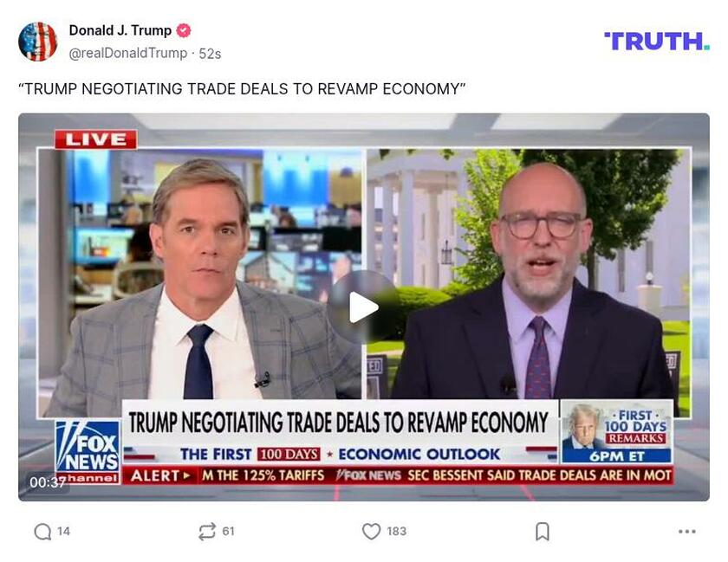Screen dimensions: 728x562
Task: Click the Donald J. Trump display name
Action: (x=120, y=30)
